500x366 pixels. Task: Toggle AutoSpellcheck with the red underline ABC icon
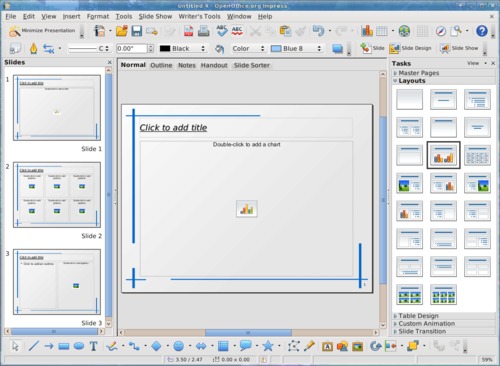pyautogui.click(x=237, y=31)
